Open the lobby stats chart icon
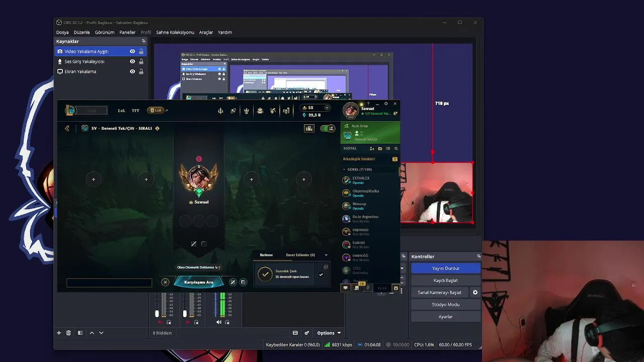This screenshot has width=644, height=362. point(309,129)
